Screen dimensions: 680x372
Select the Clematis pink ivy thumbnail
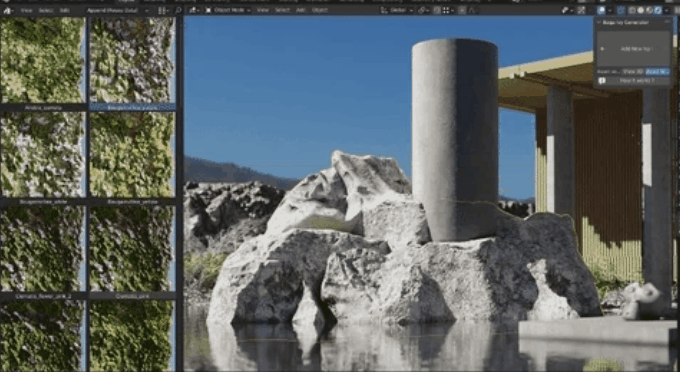coord(132,248)
